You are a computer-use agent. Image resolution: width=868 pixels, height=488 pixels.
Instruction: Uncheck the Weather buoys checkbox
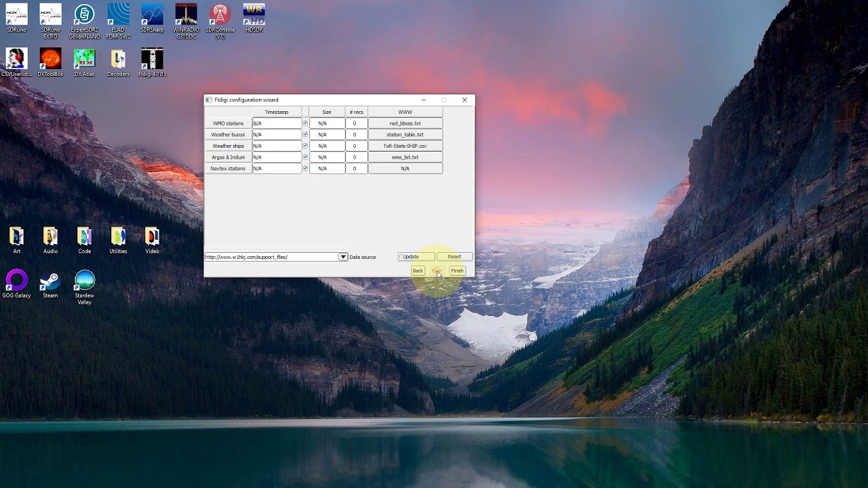click(305, 134)
